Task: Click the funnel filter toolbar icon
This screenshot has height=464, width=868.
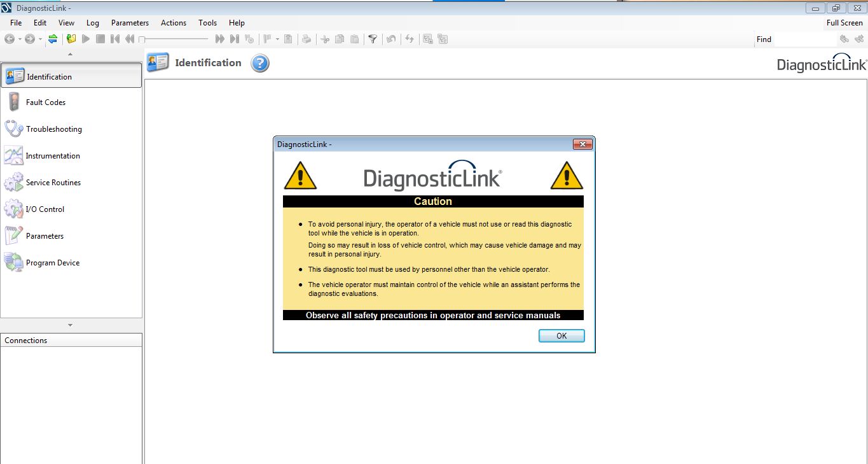Action: pyautogui.click(x=373, y=39)
